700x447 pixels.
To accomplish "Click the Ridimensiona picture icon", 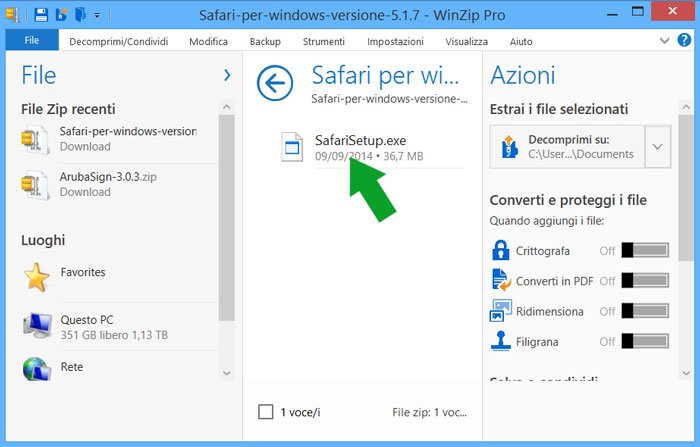I will pyautogui.click(x=501, y=310).
